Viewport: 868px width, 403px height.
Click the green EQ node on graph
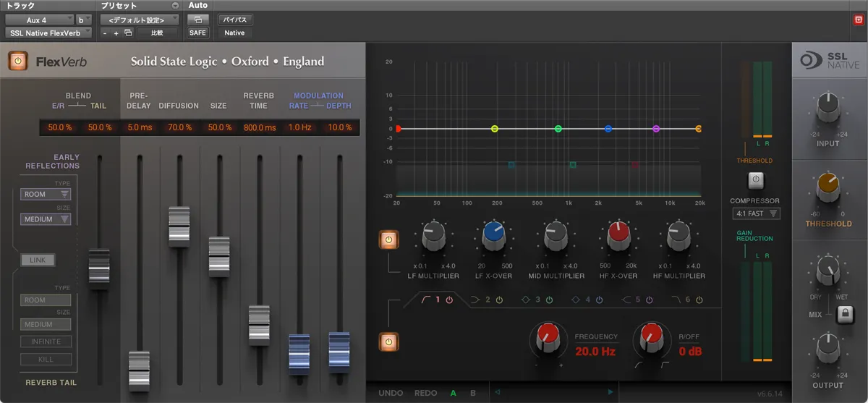[558, 129]
